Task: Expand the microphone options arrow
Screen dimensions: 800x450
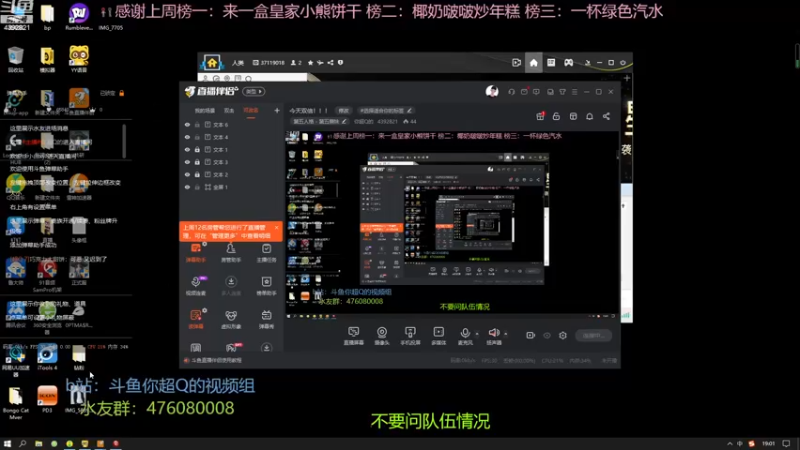Action: click(x=477, y=334)
